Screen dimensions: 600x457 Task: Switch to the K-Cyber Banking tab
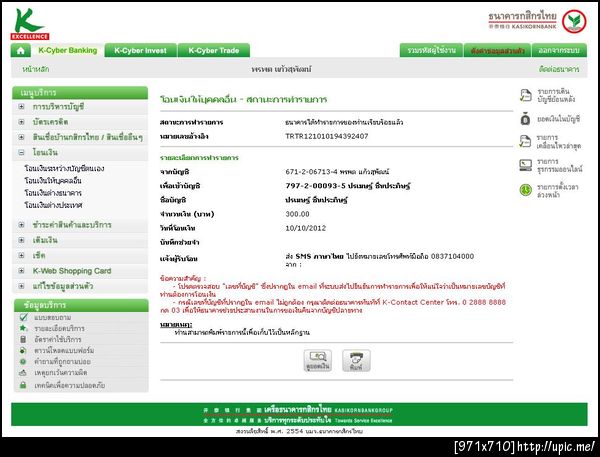[68, 51]
